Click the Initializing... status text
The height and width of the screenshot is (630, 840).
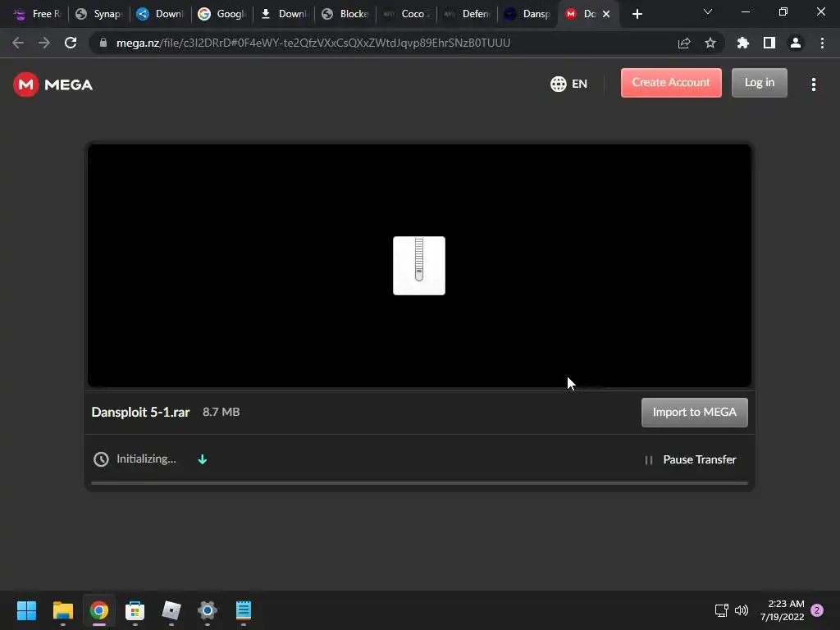(x=146, y=459)
